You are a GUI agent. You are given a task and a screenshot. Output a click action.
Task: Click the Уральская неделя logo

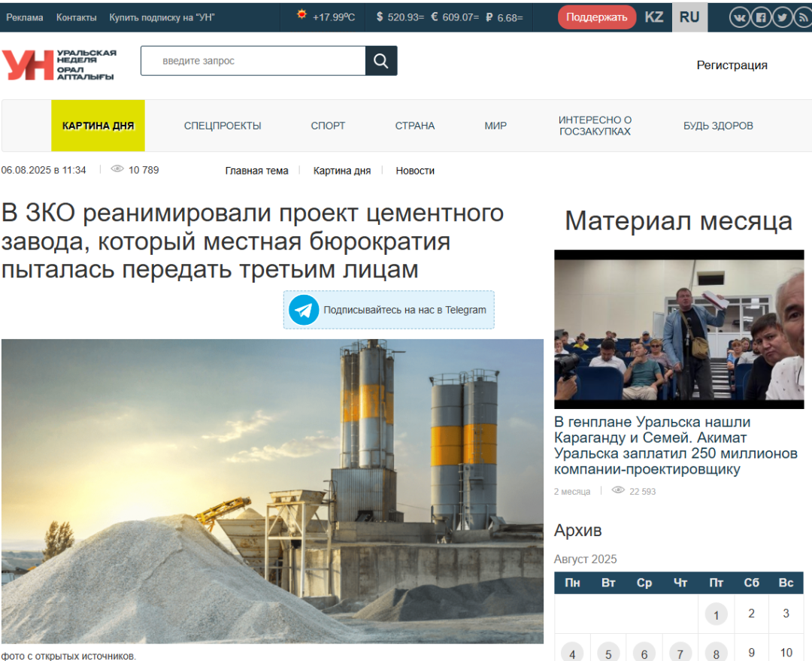point(59,65)
